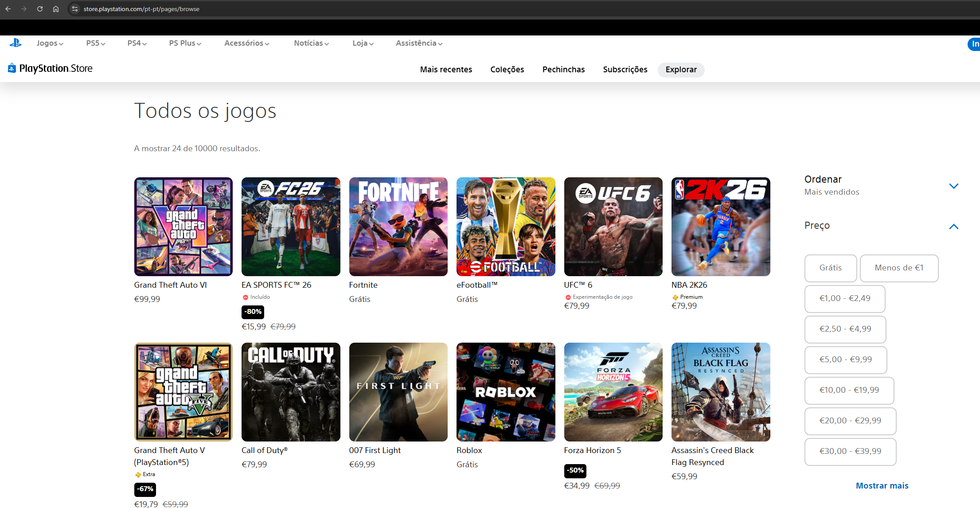The width and height of the screenshot is (980, 508).
Task: Click the browser address bar URL
Action: click(x=141, y=9)
